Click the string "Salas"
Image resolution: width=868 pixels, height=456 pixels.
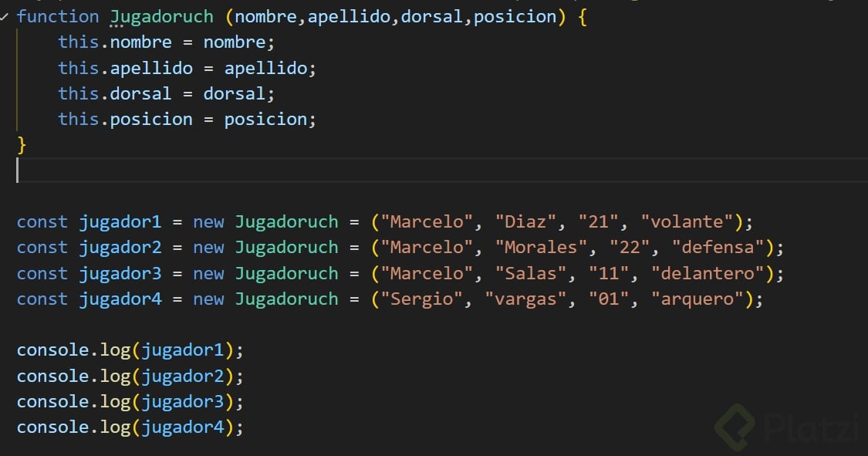coord(530,273)
